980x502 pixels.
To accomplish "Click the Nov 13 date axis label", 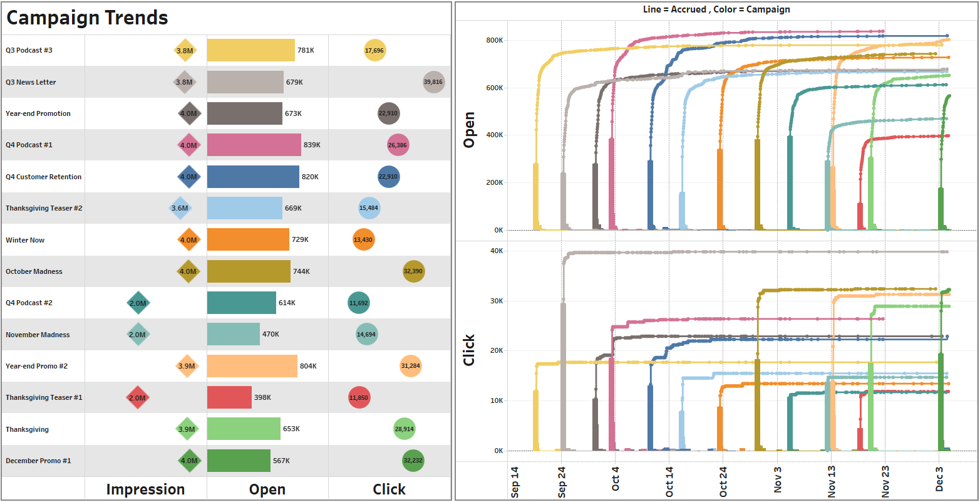I will point(832,481).
